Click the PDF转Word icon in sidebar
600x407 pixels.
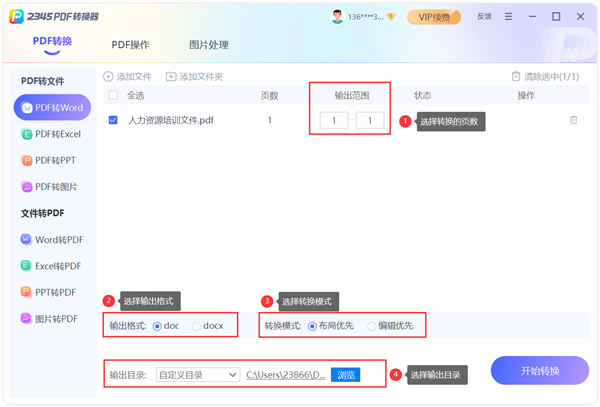pyautogui.click(x=27, y=108)
